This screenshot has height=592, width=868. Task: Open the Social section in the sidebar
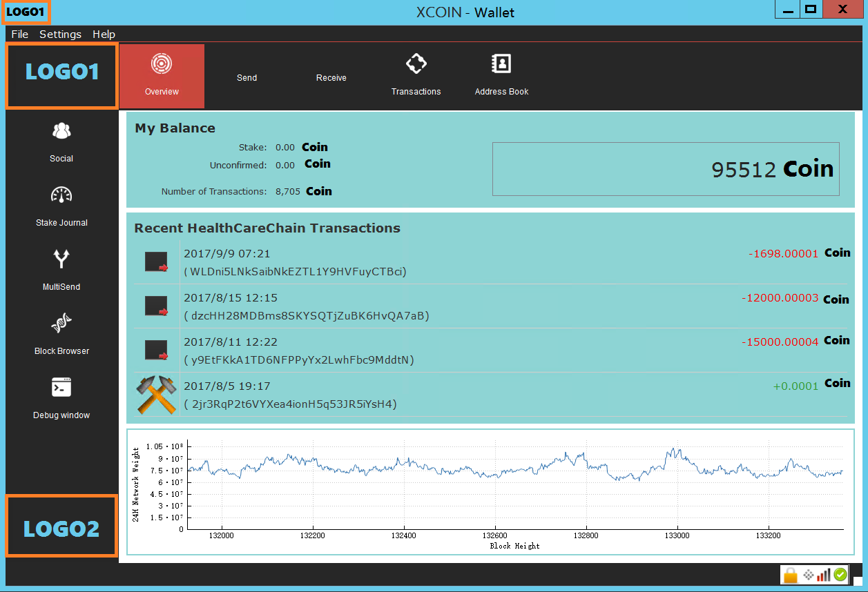tap(61, 142)
